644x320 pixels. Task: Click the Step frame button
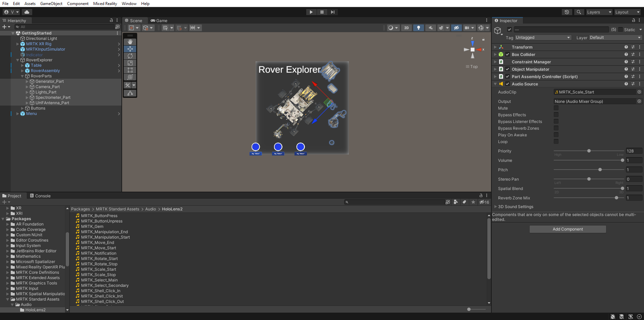[333, 12]
